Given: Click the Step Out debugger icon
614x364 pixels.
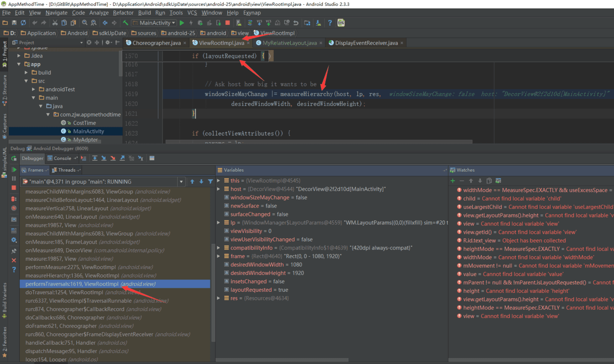Looking at the screenshot, I should pos(122,158).
